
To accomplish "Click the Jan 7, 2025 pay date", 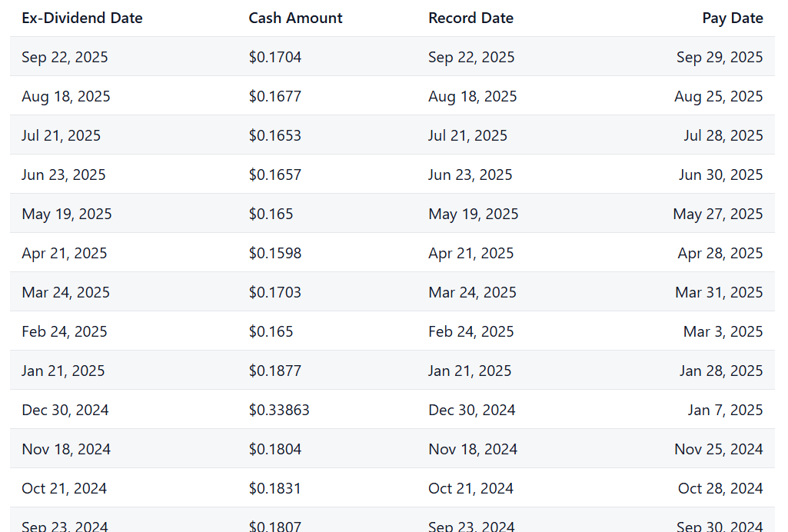I will pos(725,410).
